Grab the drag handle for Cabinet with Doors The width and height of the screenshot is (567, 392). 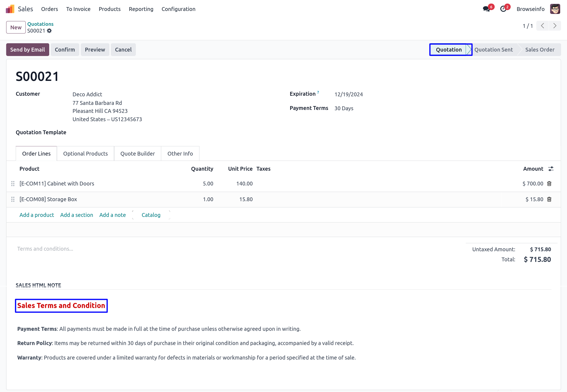pyautogui.click(x=13, y=184)
